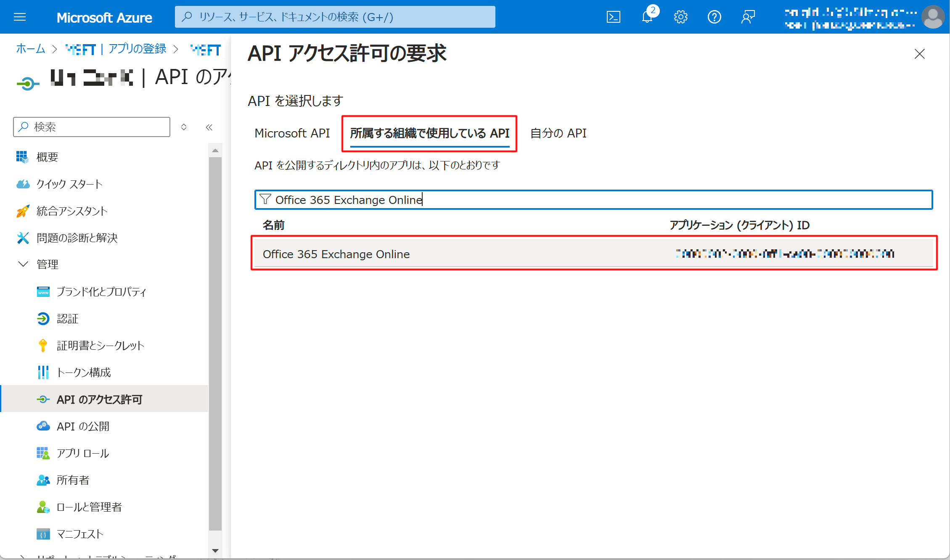Open the help question mark icon
This screenshot has width=950, height=560.
click(x=714, y=17)
